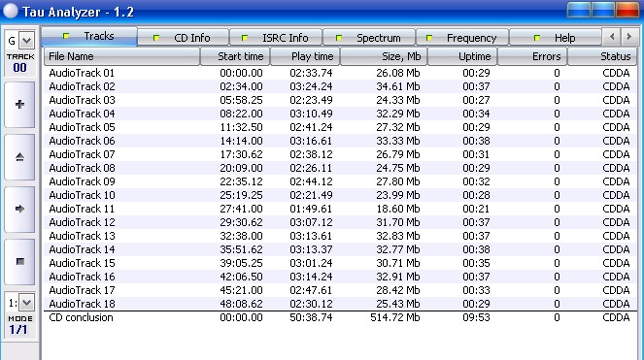Image resolution: width=644 pixels, height=360 pixels.
Task: Open the mode selector dropdown above MODE
Action: click(26, 303)
